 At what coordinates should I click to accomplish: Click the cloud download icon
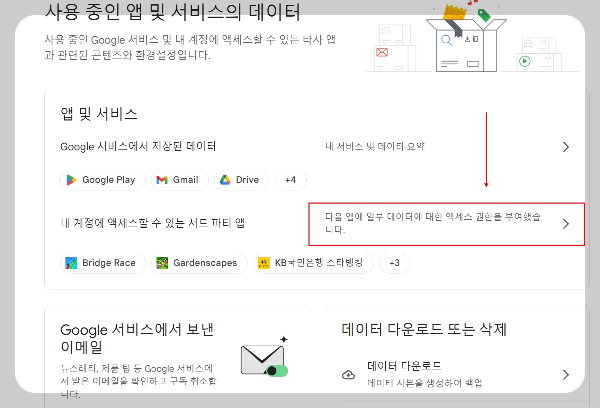point(348,375)
